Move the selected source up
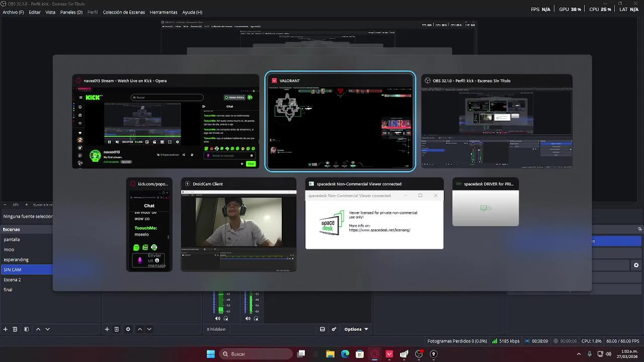 point(140,329)
